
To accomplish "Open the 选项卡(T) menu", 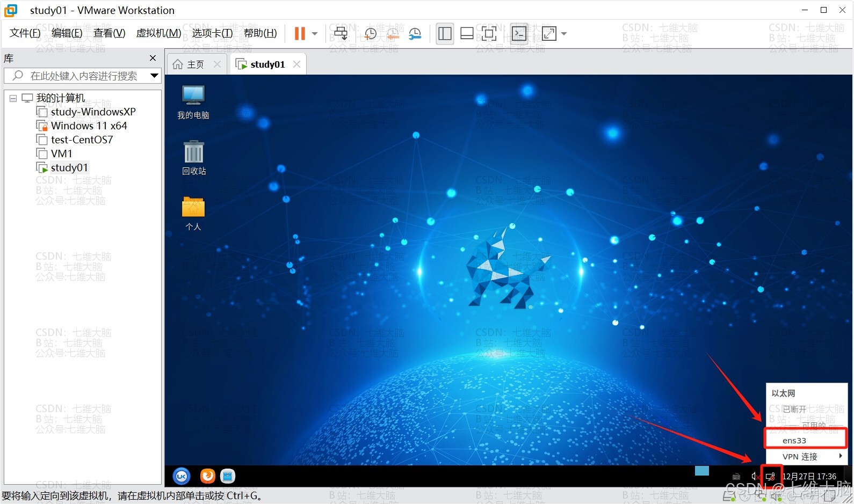I will (213, 33).
